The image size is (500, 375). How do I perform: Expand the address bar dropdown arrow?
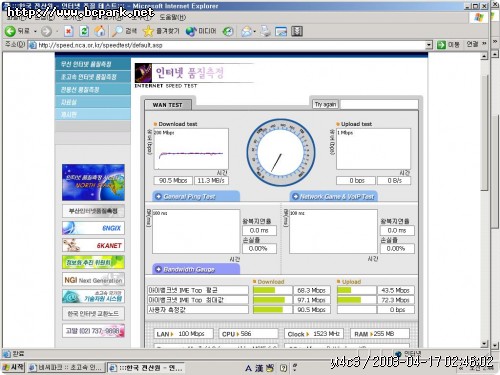point(429,45)
